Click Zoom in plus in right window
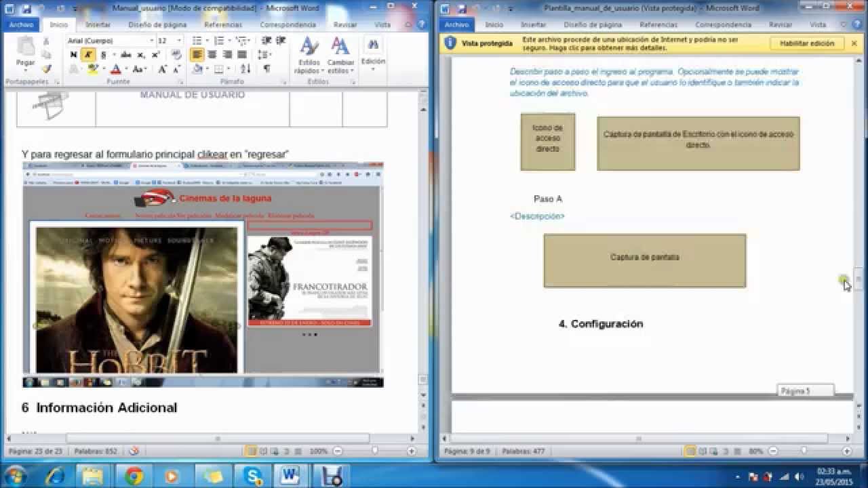Viewport: 868px width, 488px height. (846, 451)
